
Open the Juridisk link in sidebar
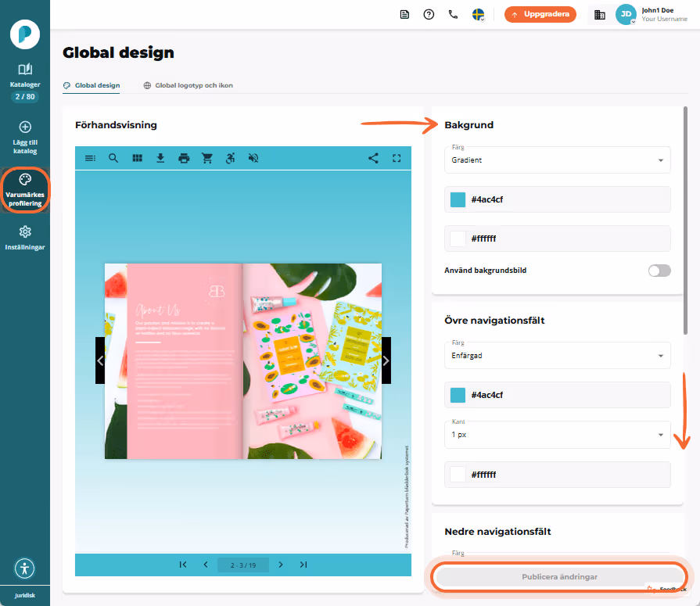[x=25, y=595]
